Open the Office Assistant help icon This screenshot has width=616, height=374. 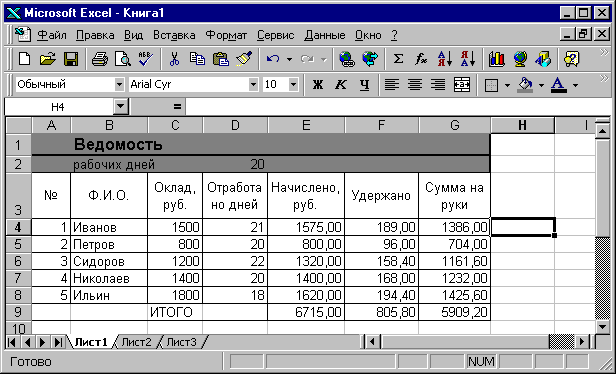(572, 59)
